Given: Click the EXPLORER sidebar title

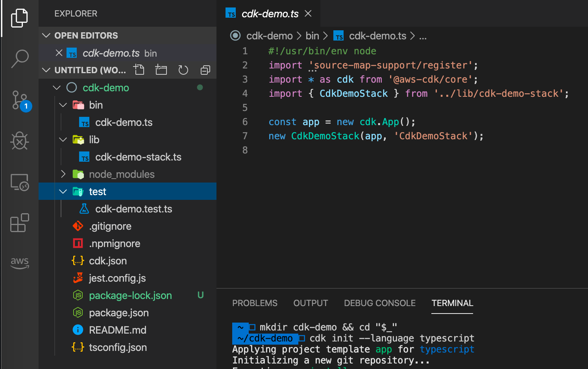Looking at the screenshot, I should pyautogui.click(x=76, y=13).
